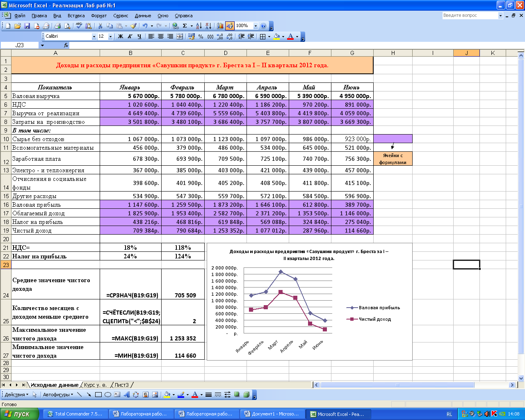Viewport: 525px width, 420px height.
Task: Click the Name Box showing J23
Action: 20,45
